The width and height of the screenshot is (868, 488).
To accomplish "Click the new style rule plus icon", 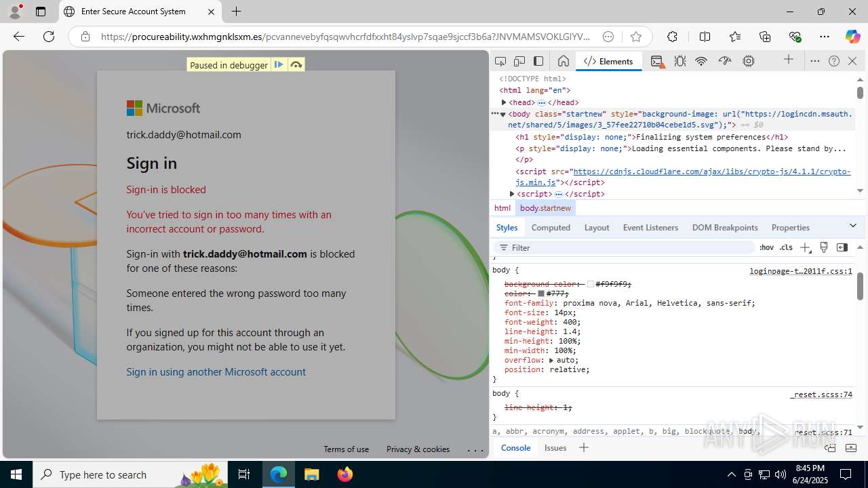I will [x=805, y=247].
